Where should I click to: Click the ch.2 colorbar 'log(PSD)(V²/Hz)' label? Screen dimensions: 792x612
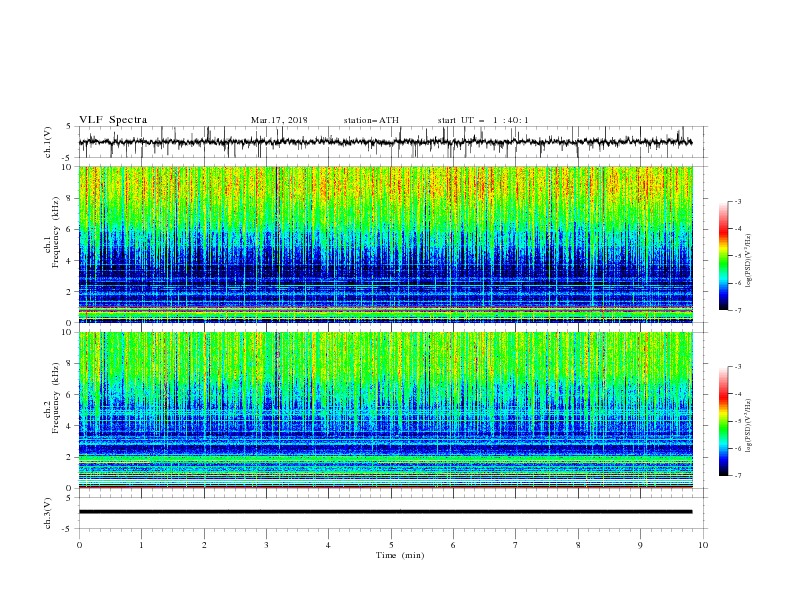749,426
